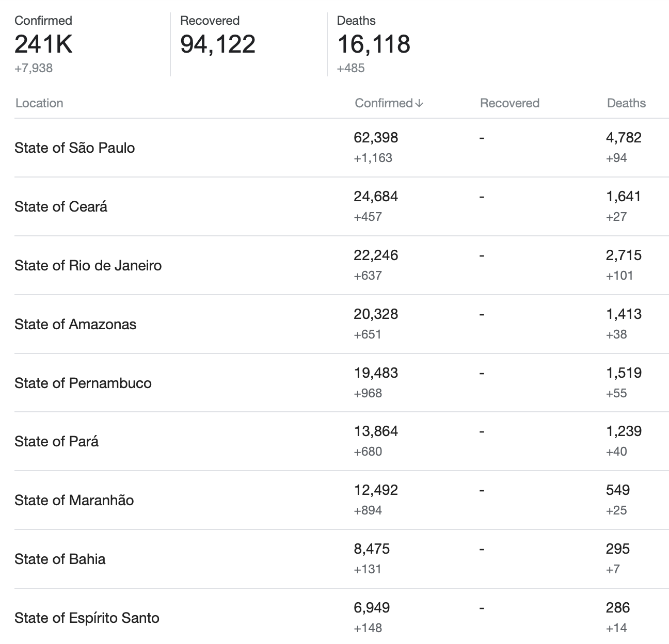Screen dimensions: 669x644
Task: Click the Confirmed sort arrow icon
Action: tap(419, 103)
